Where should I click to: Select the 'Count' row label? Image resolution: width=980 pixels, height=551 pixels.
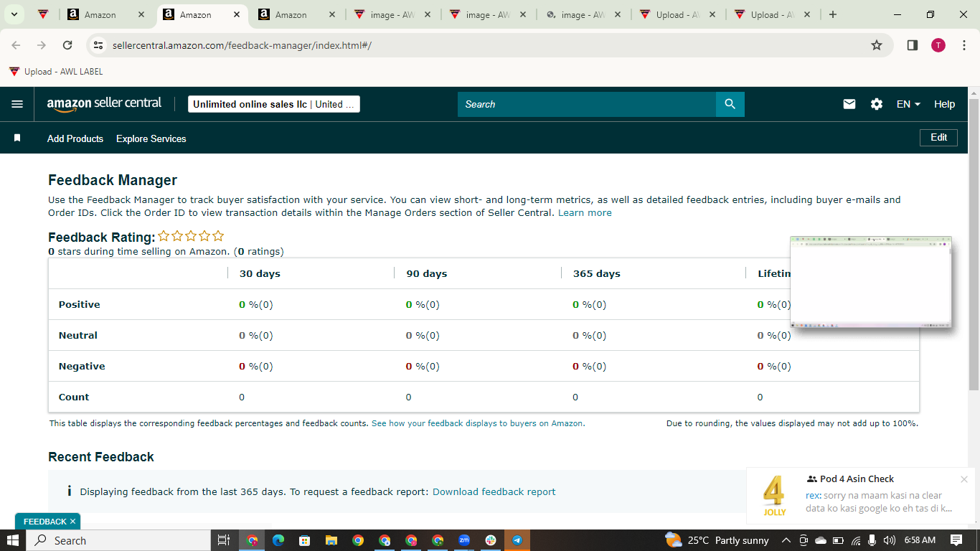[74, 397]
